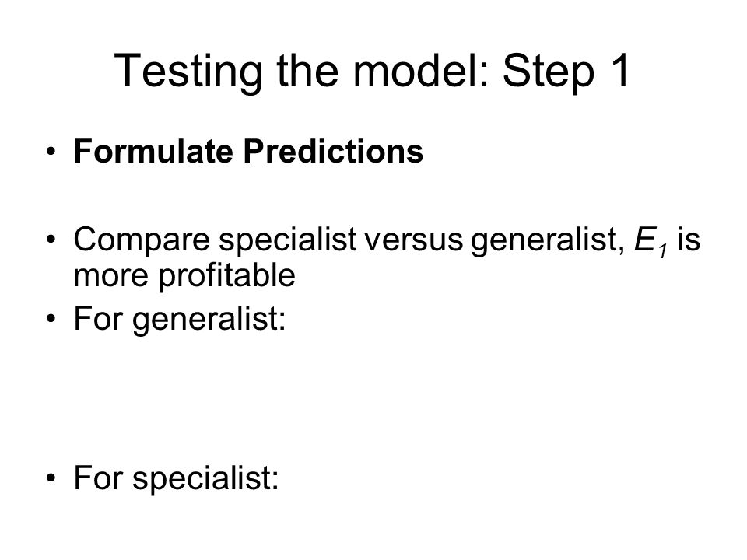
Task: Select the italic E1 variable
Action: coord(651,241)
